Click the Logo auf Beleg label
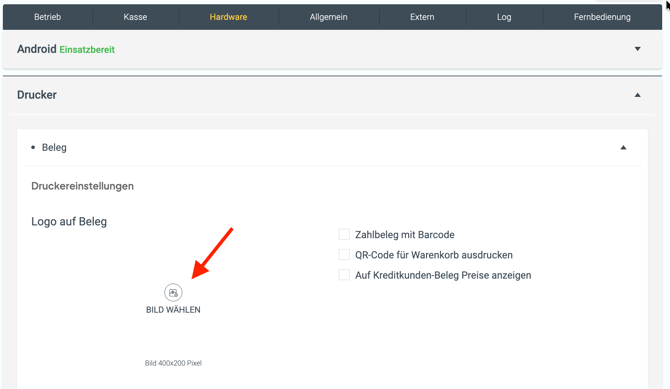 69,221
